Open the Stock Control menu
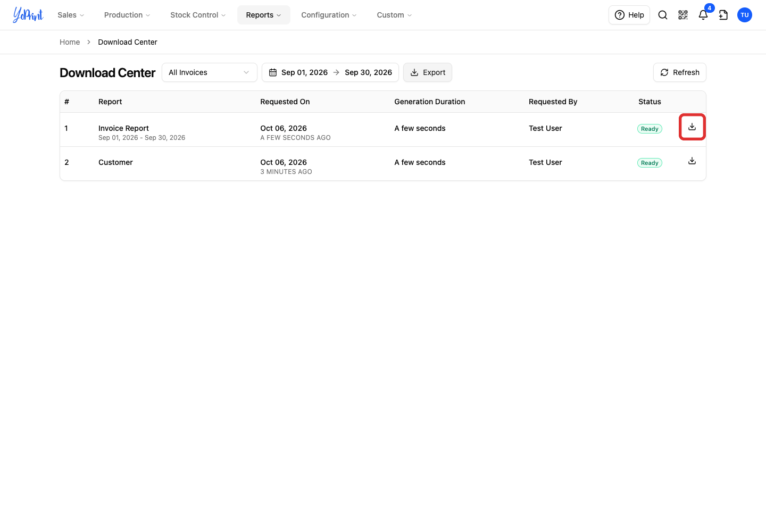766x532 pixels. 198,15
